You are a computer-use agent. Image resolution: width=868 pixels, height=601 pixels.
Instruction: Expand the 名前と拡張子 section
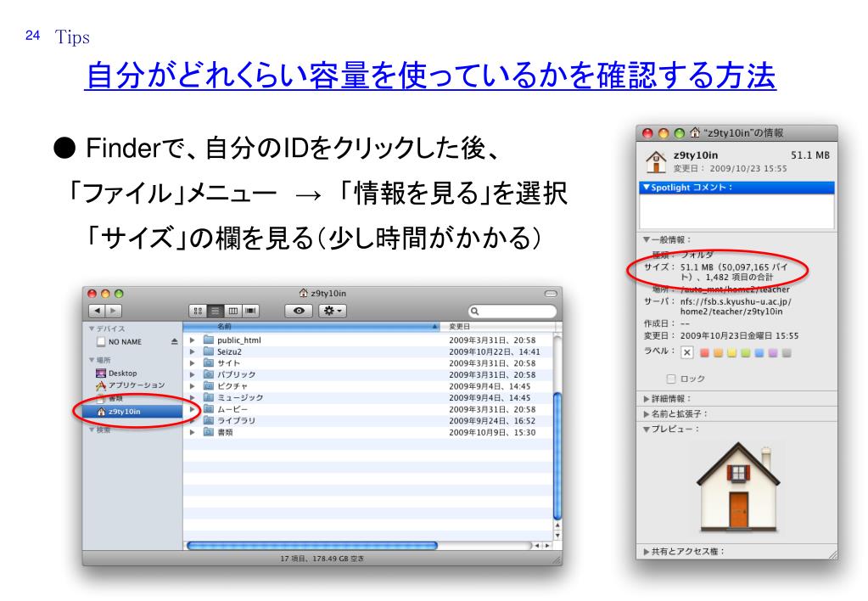coord(646,413)
